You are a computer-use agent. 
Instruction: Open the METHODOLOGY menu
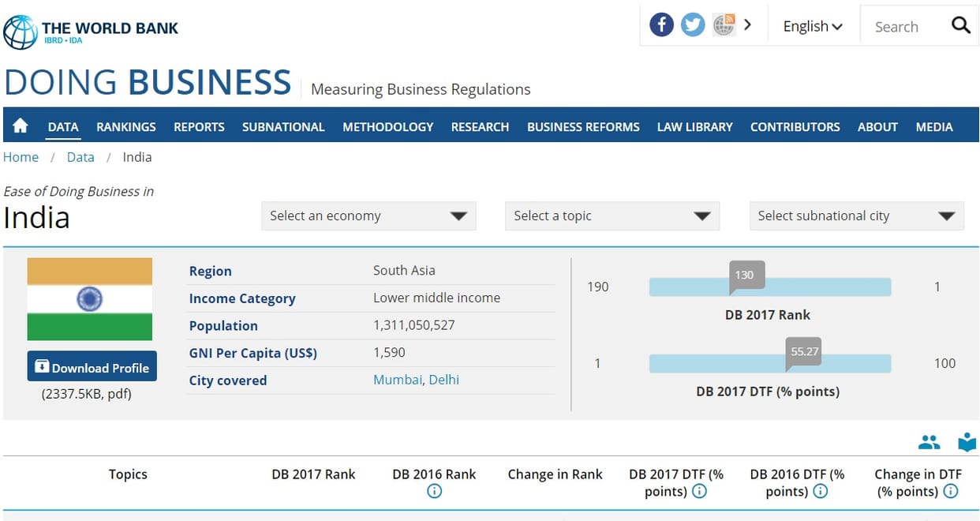[x=387, y=126]
